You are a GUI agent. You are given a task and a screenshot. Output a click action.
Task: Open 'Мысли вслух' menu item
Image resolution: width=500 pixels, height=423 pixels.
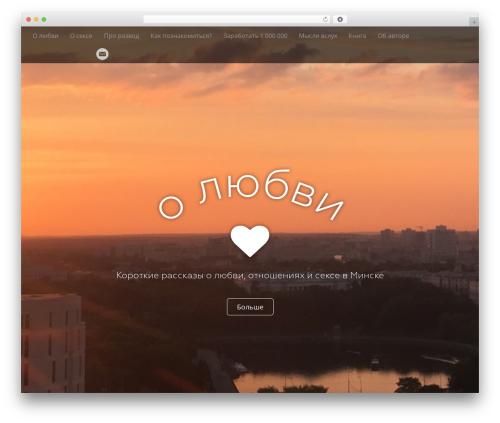click(x=318, y=36)
